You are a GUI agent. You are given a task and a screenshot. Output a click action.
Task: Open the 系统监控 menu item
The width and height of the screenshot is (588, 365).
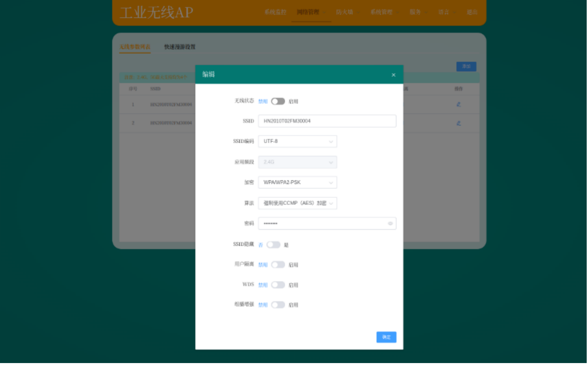click(275, 12)
